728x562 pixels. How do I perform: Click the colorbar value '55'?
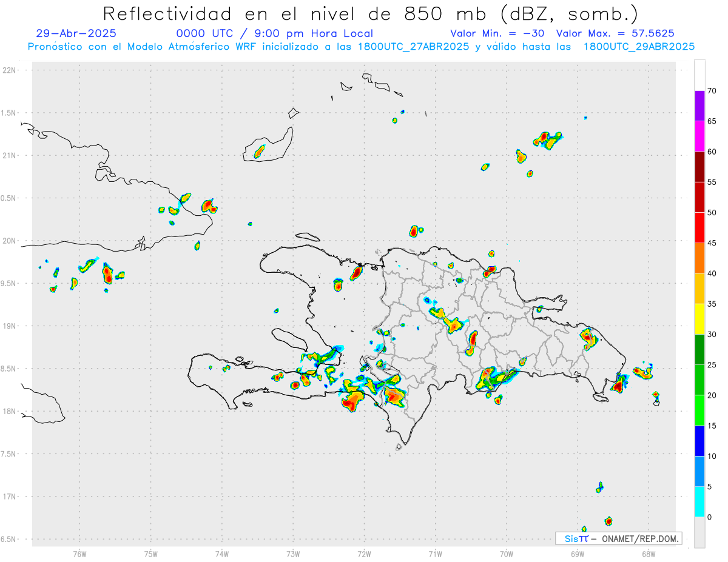[x=712, y=182]
